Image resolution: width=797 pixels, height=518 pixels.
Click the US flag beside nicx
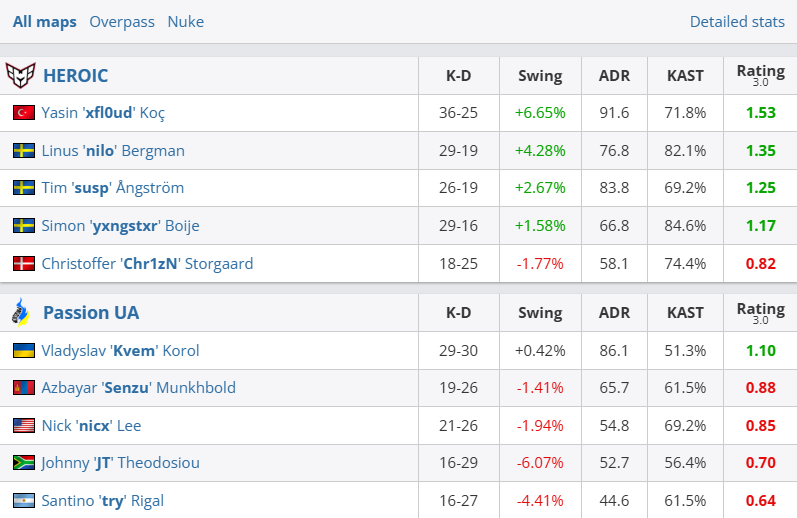click(24, 425)
